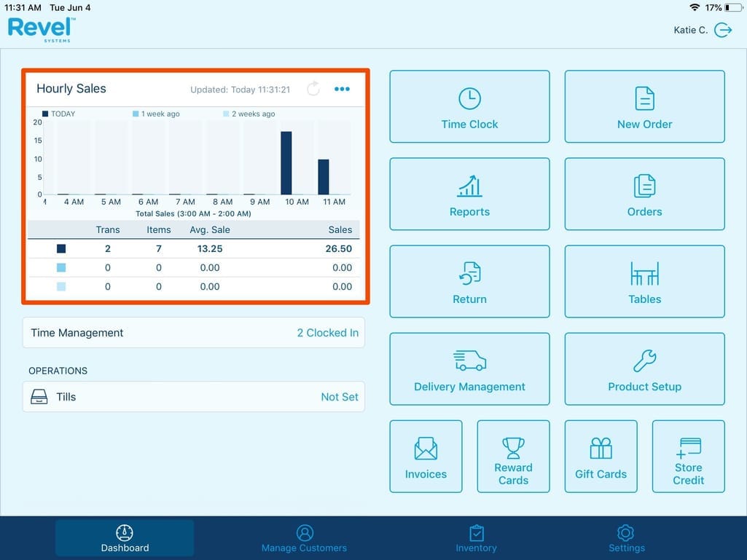
Task: Log out using the arrow next to Katie C.
Action: [x=722, y=30]
